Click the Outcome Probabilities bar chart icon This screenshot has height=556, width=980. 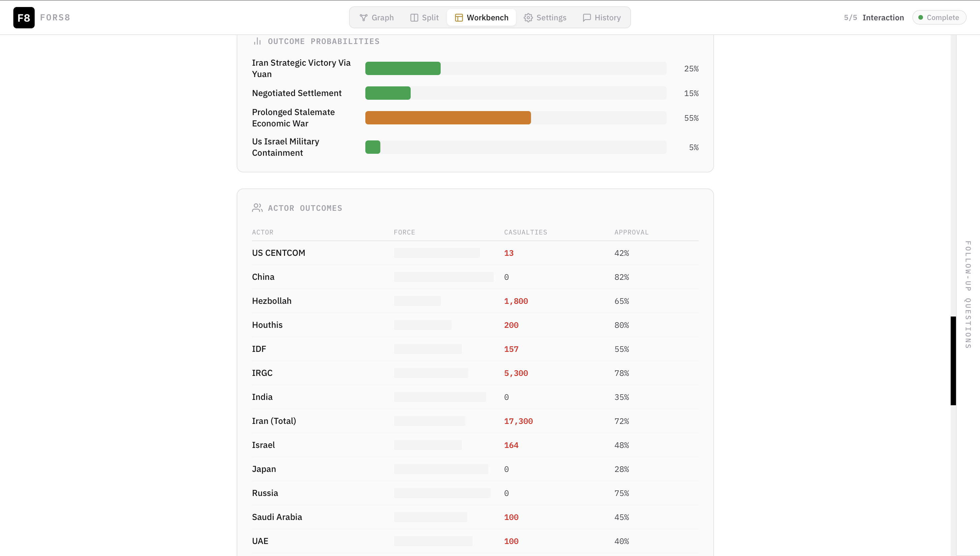[x=257, y=41]
